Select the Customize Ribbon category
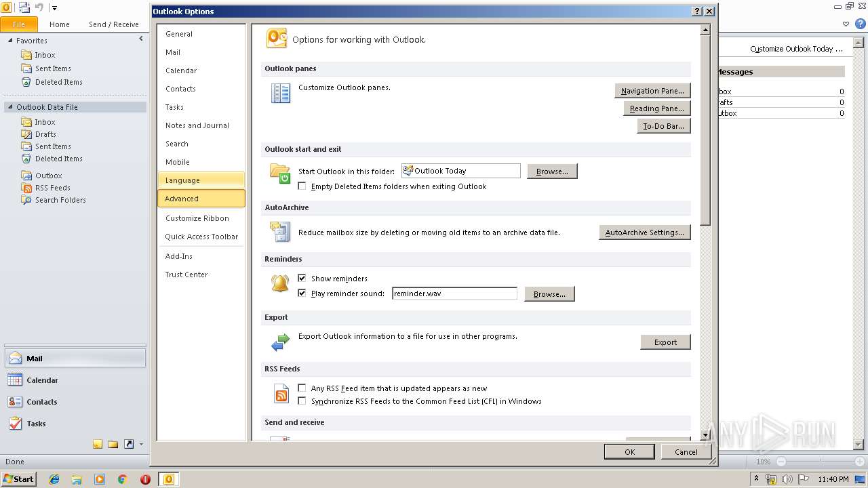 pos(201,218)
